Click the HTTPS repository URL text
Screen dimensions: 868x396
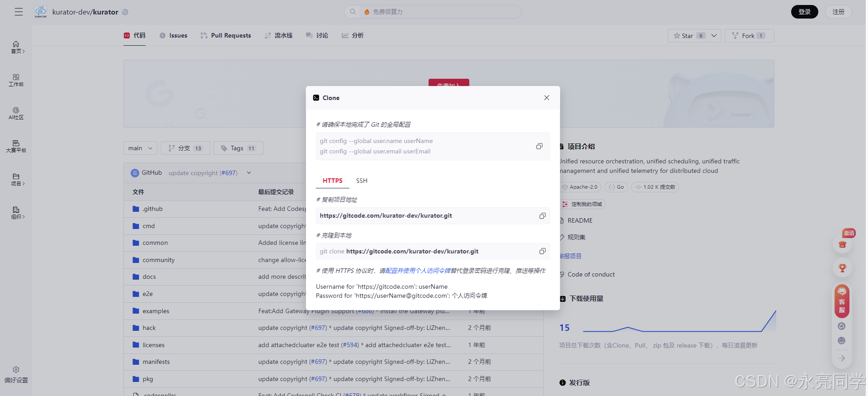coord(386,216)
